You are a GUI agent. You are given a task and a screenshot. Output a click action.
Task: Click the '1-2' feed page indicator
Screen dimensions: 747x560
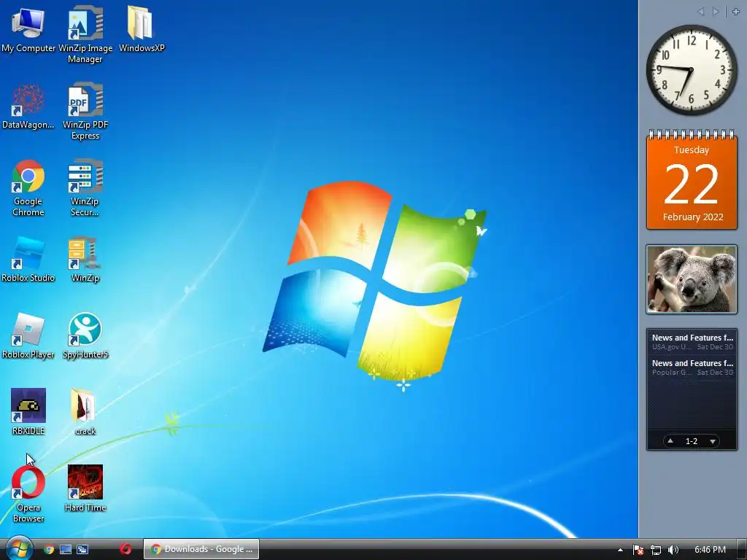point(692,441)
